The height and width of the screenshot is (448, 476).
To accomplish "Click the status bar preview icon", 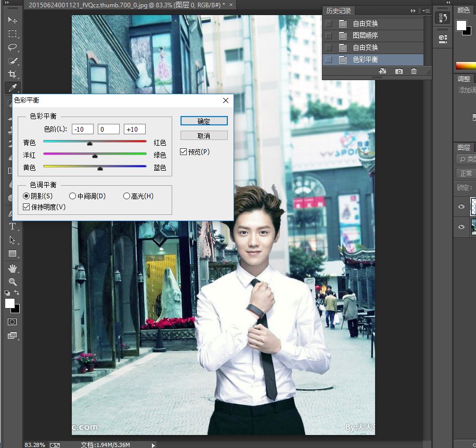I will (x=55, y=445).
